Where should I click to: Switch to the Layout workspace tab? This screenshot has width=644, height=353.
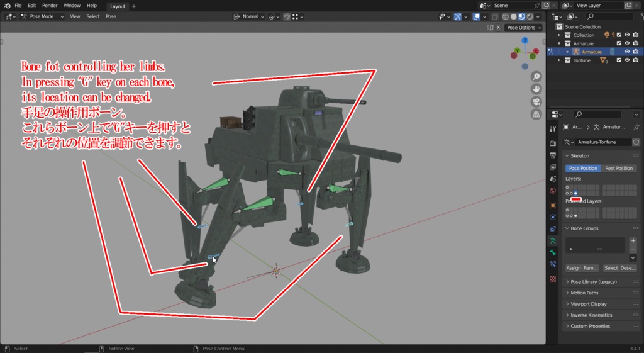118,6
